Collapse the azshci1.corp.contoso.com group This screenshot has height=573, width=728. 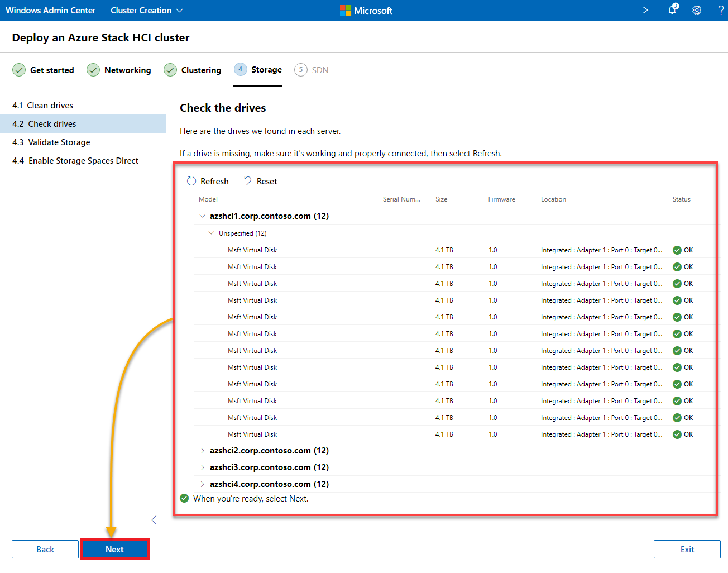[202, 216]
